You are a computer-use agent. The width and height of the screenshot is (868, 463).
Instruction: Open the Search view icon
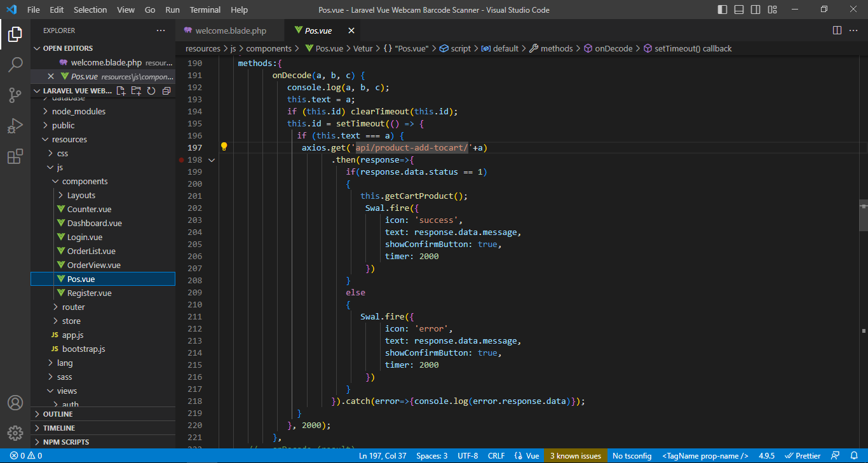click(15, 65)
